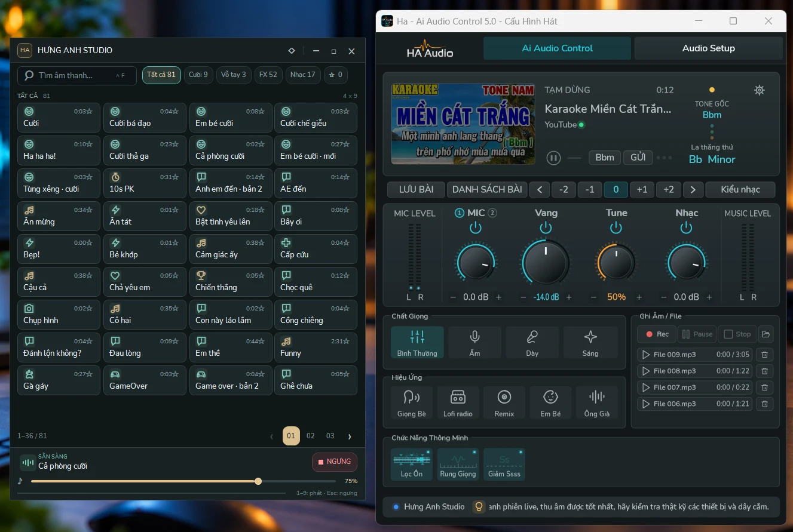Pick the Sáng voice quality
The width and height of the screenshot is (793, 532).
[590, 342]
